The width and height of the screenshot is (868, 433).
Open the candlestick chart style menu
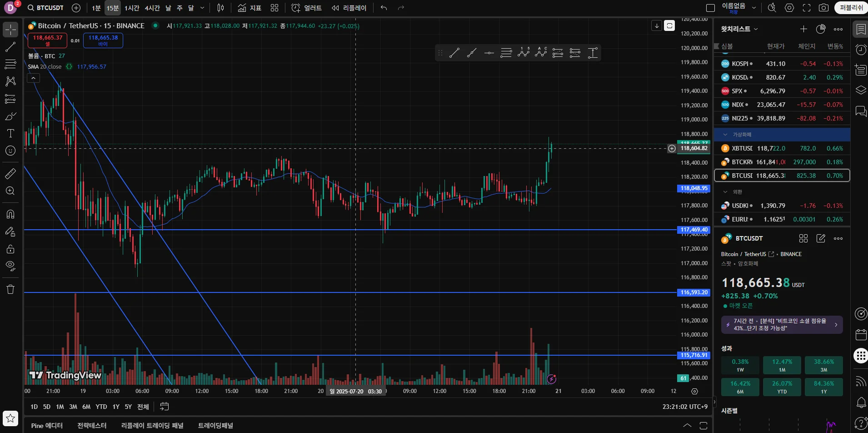[x=221, y=8]
